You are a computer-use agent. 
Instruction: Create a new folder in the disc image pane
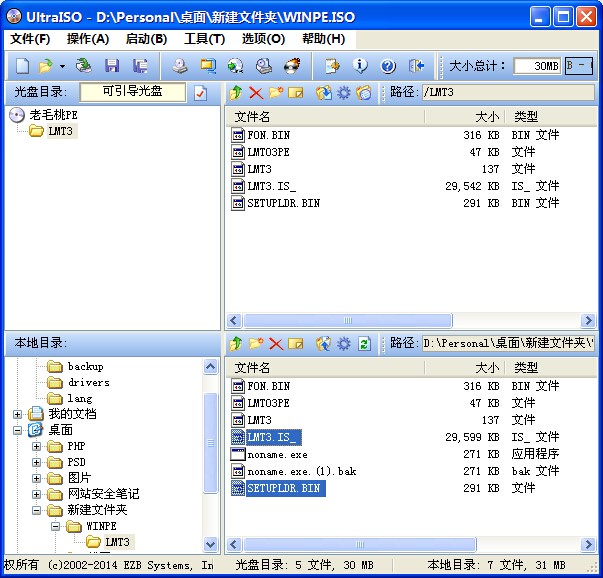[x=276, y=93]
